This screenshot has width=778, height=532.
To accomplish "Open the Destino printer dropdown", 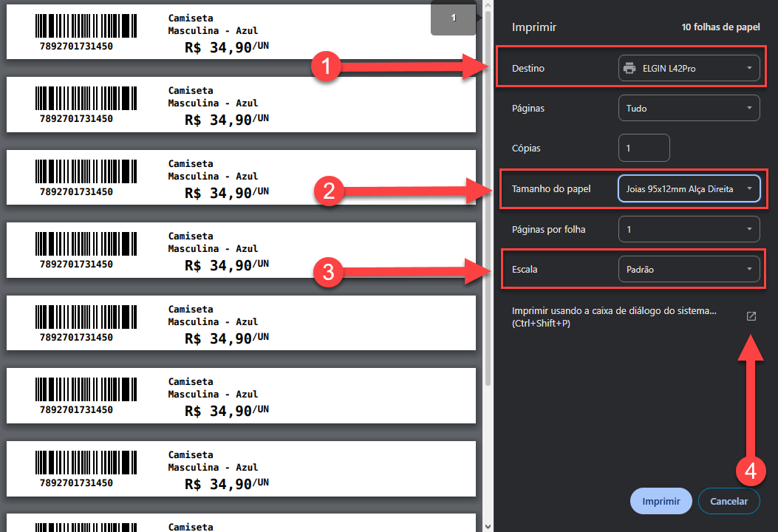I will pos(689,68).
